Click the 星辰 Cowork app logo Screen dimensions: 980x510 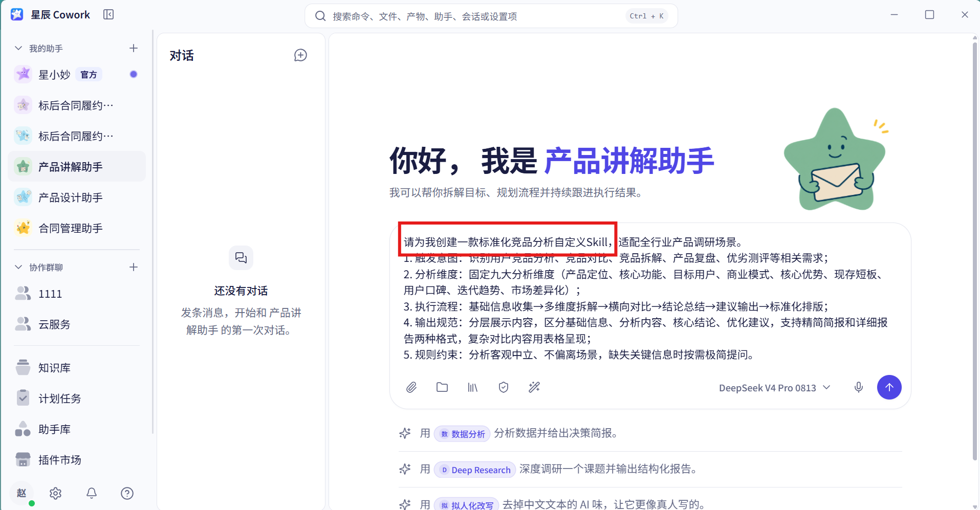point(17,14)
